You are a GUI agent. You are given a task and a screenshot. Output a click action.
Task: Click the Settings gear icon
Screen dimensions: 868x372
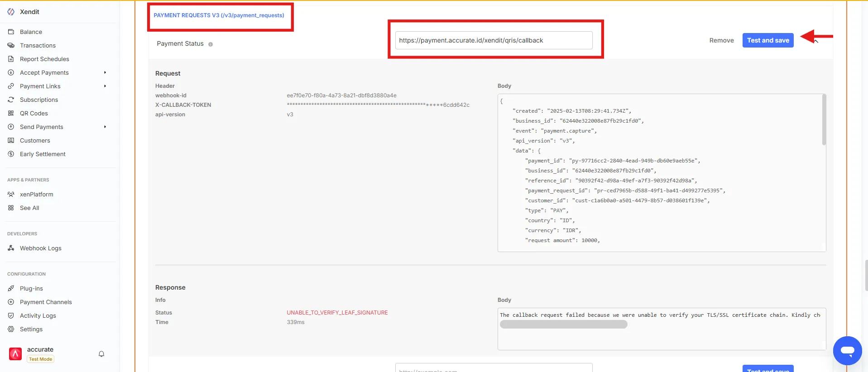point(11,329)
